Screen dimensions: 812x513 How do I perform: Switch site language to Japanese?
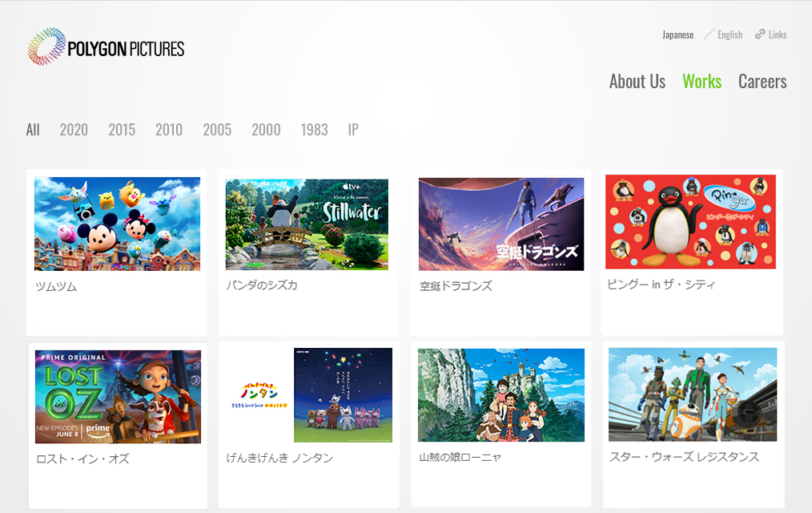coord(677,34)
